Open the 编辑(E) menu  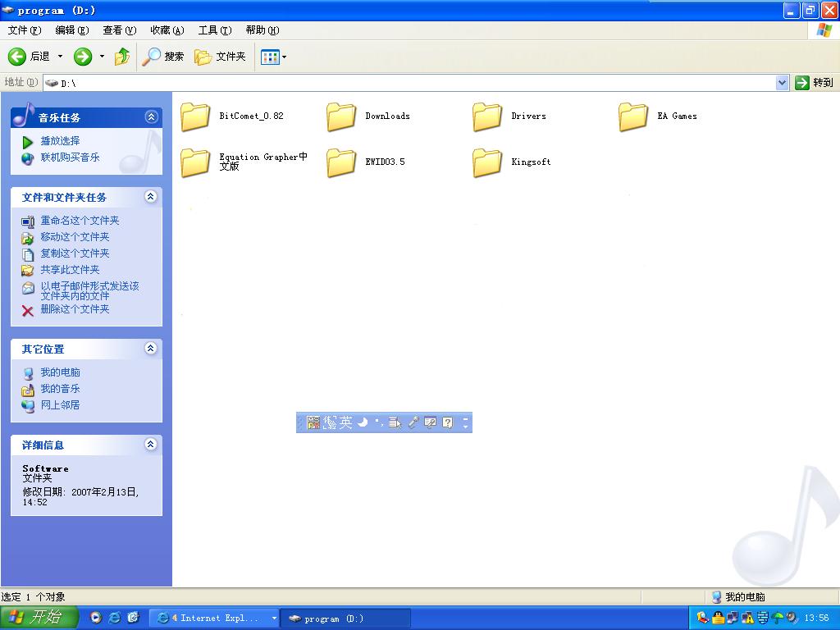(x=72, y=30)
